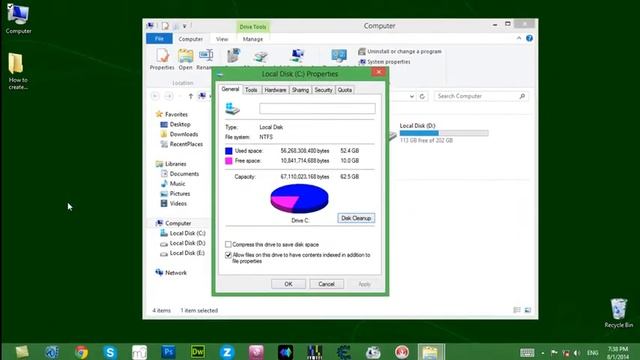Click the blue Used space color swatch
This screenshot has height=360, width=640.
[x=229, y=151]
